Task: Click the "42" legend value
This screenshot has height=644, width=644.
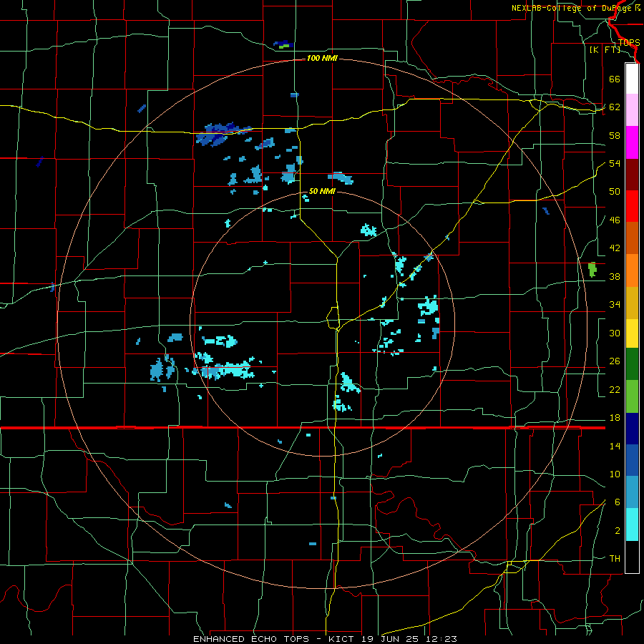Action: click(x=615, y=248)
